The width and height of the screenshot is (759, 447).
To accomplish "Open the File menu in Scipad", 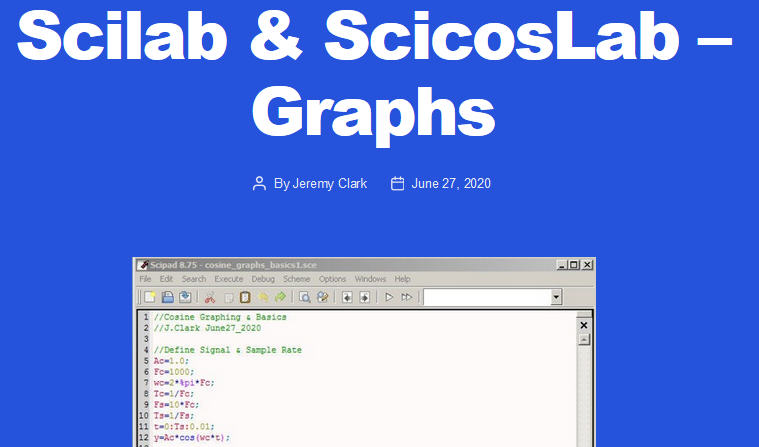I will 145,279.
